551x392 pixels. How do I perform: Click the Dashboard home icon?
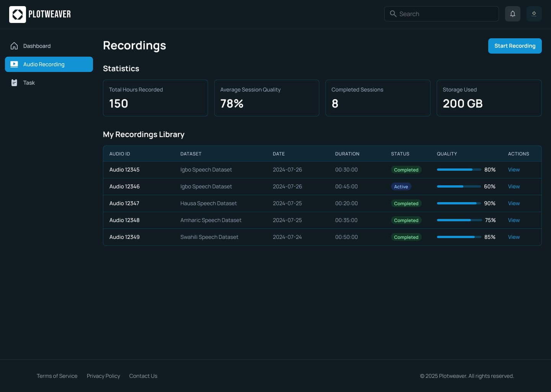[x=14, y=46]
